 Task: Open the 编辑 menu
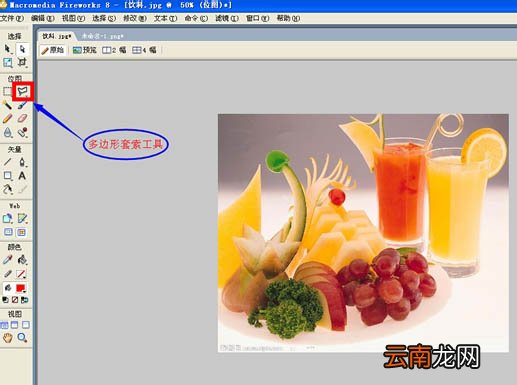pyautogui.click(x=43, y=18)
